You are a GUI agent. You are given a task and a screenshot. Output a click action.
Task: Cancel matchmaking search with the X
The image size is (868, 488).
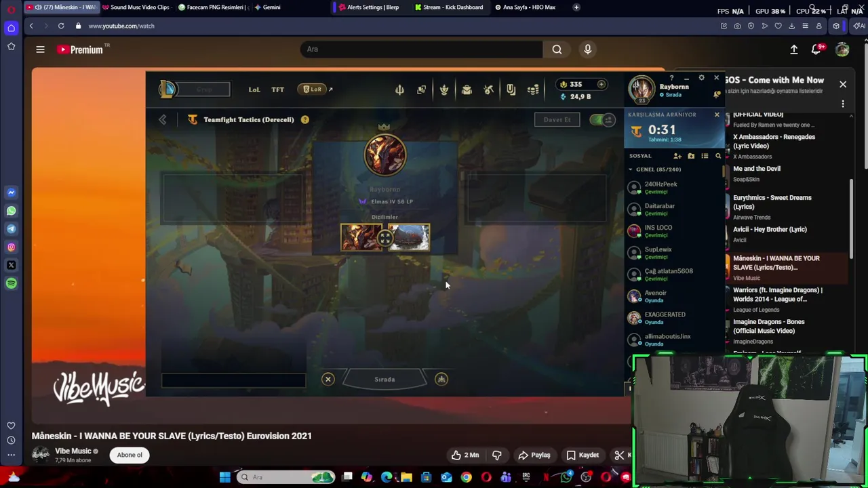click(717, 115)
